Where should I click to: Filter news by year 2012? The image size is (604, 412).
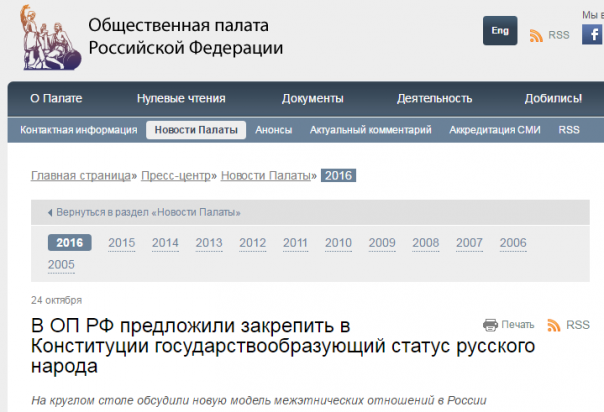click(253, 243)
